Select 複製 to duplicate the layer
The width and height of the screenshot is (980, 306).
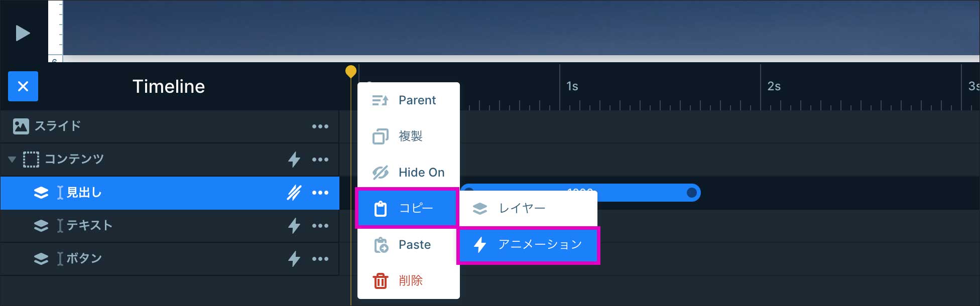click(x=408, y=136)
